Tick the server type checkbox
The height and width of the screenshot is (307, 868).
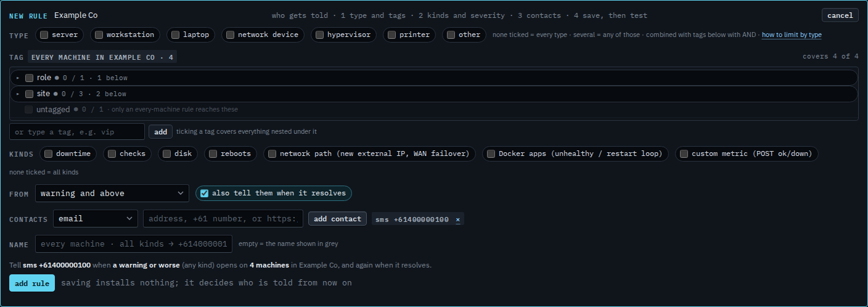(44, 35)
